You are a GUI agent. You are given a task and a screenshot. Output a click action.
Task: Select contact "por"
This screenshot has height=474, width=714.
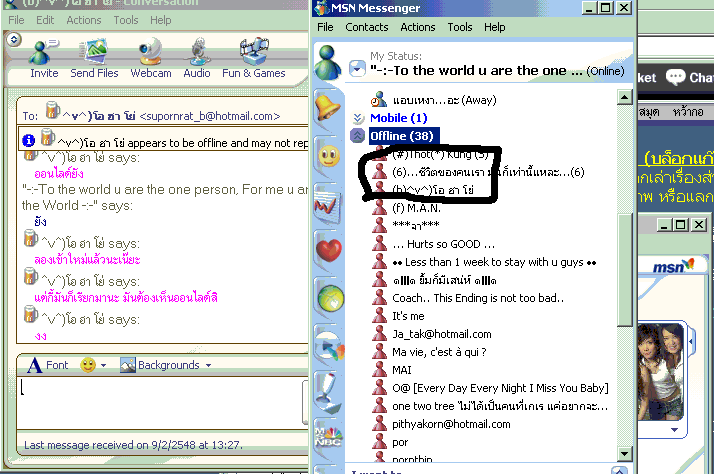(x=400, y=442)
